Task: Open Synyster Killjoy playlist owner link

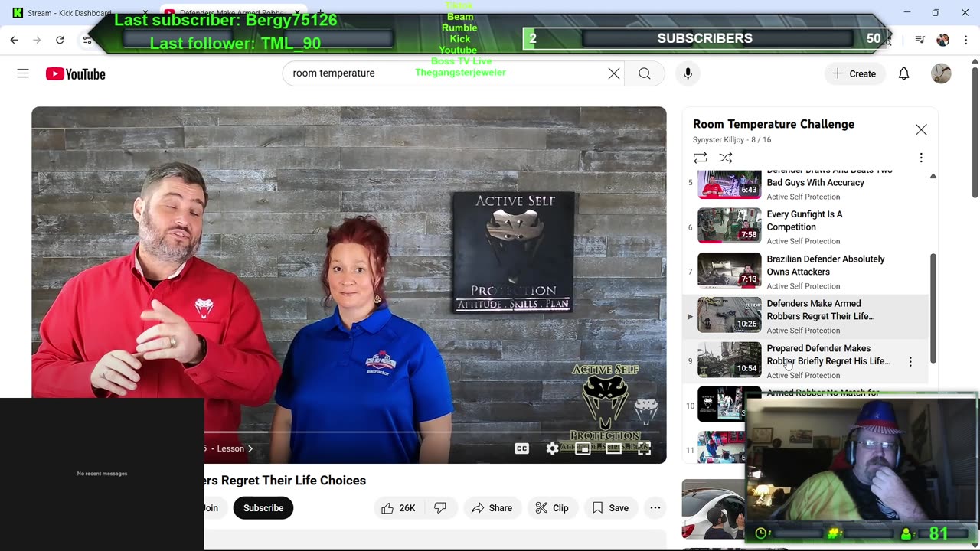Action: point(718,140)
